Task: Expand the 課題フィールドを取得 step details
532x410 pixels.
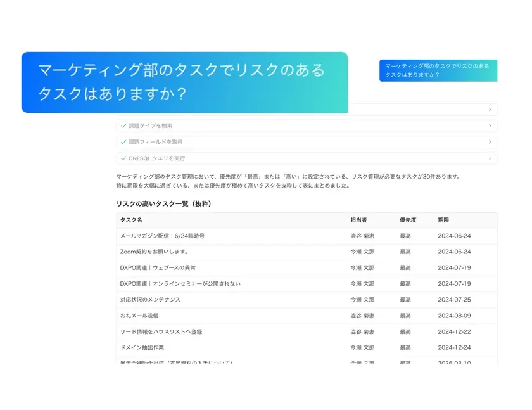Action: pyautogui.click(x=489, y=142)
